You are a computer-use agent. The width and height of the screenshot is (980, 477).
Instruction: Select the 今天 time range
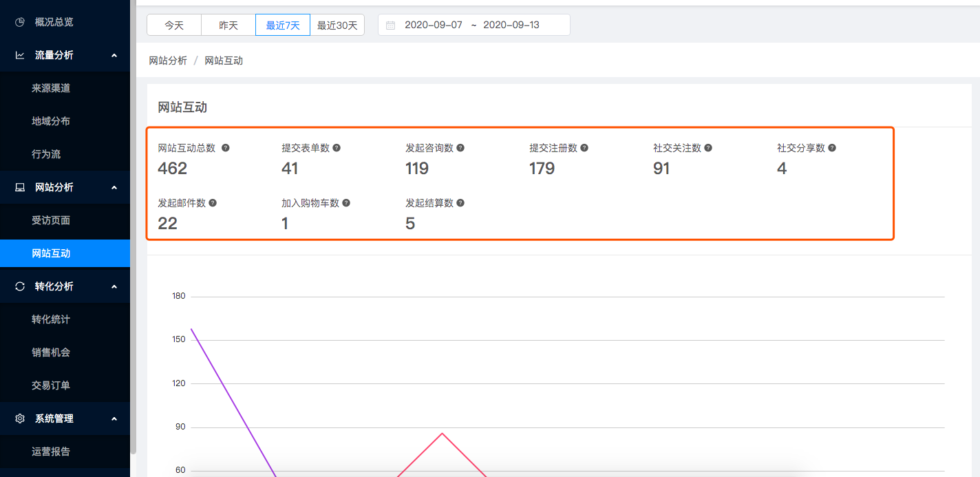point(174,25)
